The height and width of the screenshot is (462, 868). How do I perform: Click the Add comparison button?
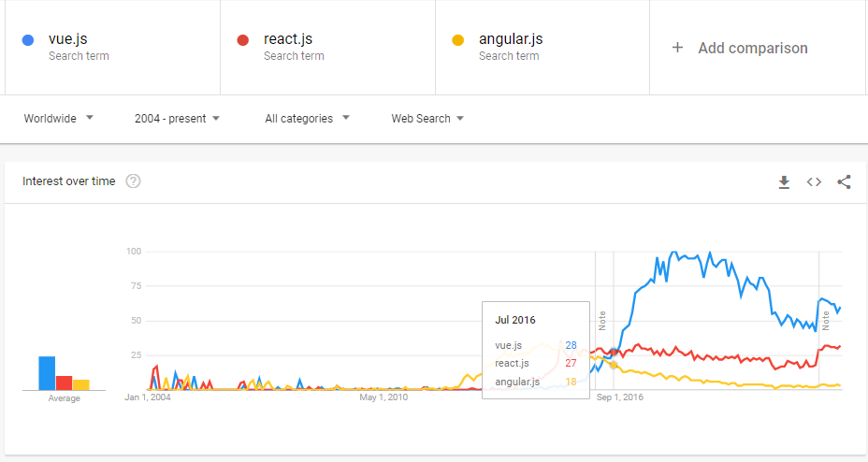click(740, 48)
